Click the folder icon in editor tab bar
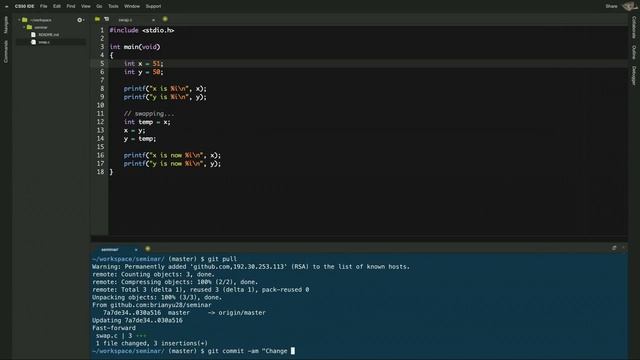This screenshot has width=640, height=360. tap(97, 19)
